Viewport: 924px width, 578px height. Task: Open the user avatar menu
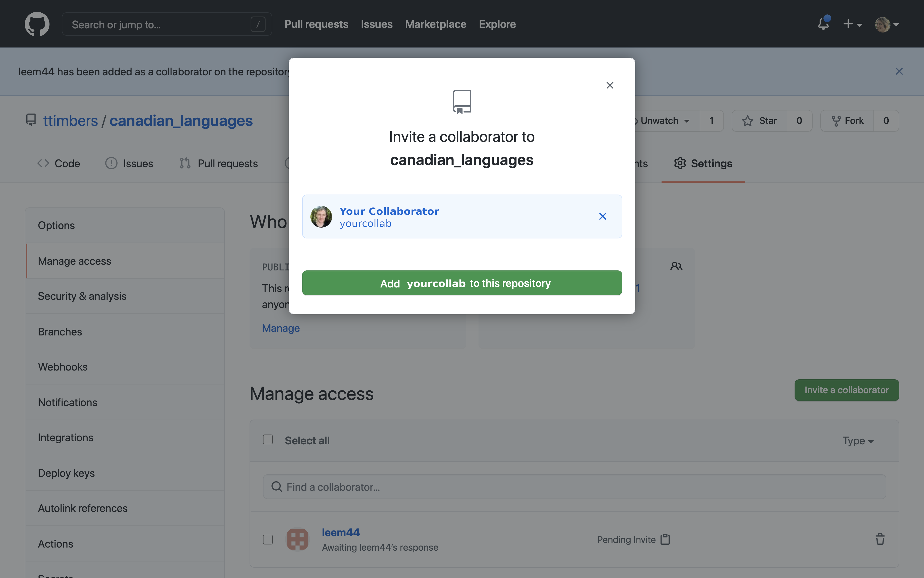(887, 25)
